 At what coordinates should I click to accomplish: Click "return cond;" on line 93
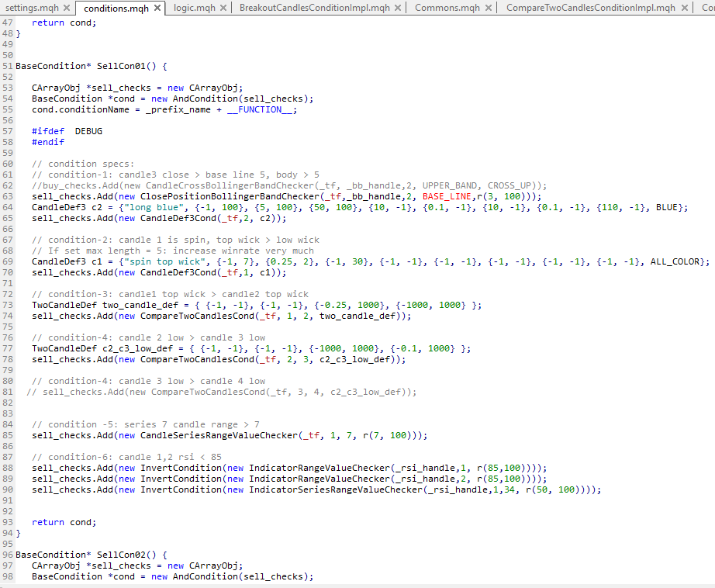[64, 522]
